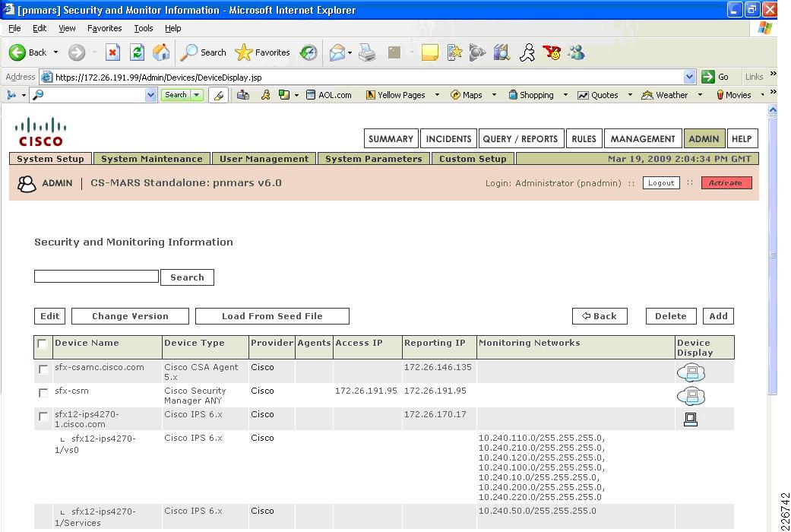
Task: Click the vertical page scrollbar thumb
Action: tap(772, 255)
